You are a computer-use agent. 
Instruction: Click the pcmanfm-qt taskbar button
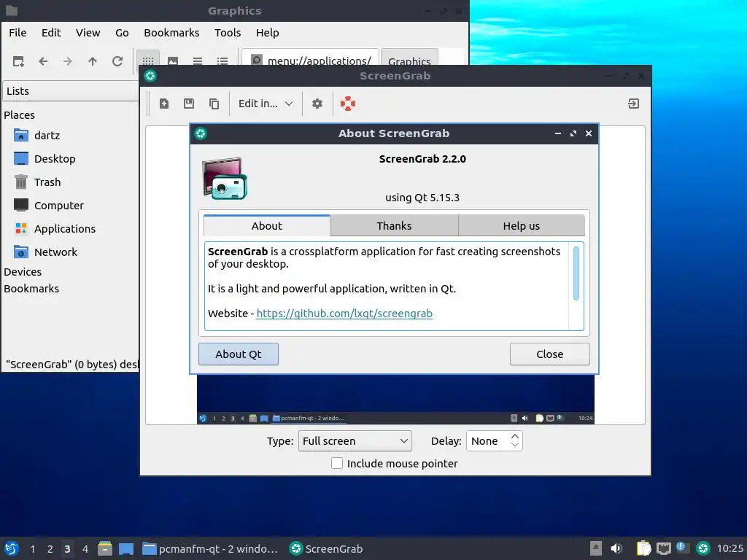pos(210,548)
